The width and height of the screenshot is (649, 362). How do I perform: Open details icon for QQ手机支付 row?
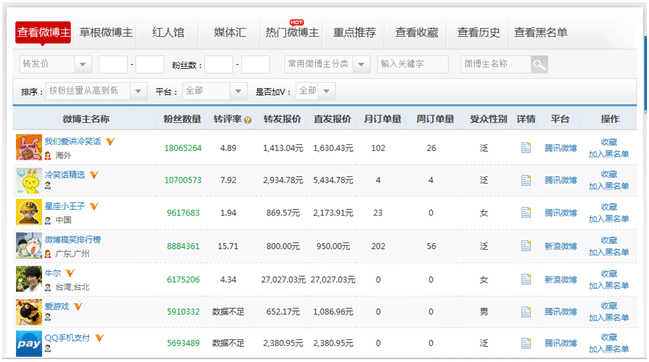tap(526, 343)
